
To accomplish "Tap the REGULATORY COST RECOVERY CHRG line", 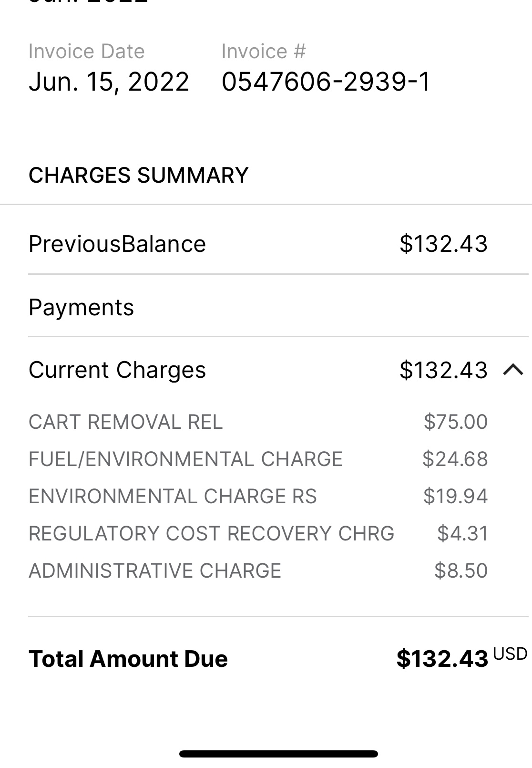I will tap(258, 533).
